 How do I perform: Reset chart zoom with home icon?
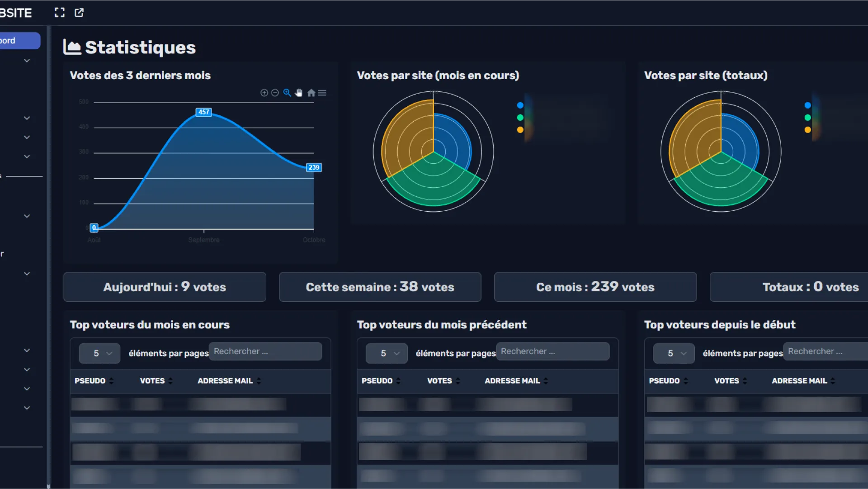tap(311, 93)
